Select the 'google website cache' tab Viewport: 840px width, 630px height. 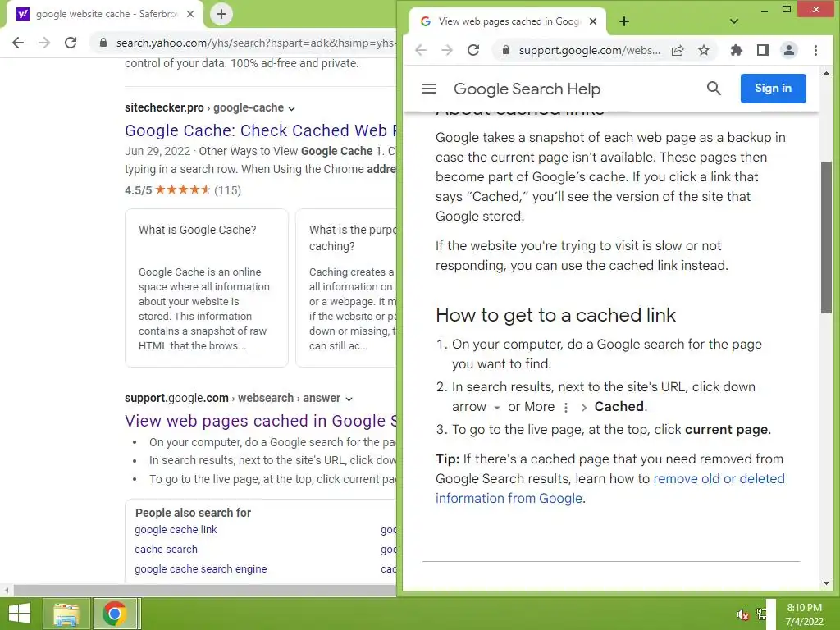point(104,14)
